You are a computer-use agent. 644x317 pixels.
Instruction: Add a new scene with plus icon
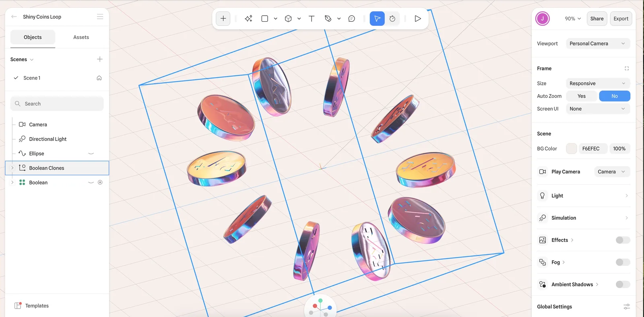tap(100, 59)
